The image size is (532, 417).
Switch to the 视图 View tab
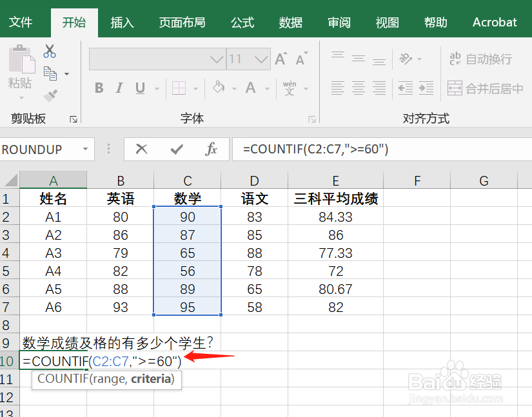pyautogui.click(x=387, y=23)
